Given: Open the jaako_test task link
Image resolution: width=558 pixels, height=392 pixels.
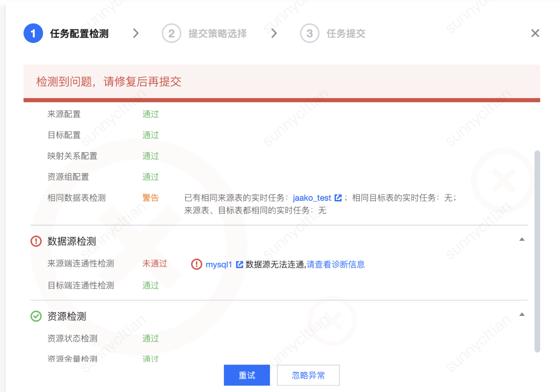Looking at the screenshot, I should (312, 198).
